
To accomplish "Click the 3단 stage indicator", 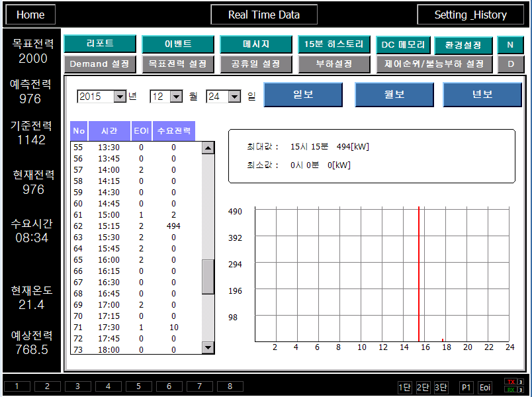I will (x=441, y=388).
